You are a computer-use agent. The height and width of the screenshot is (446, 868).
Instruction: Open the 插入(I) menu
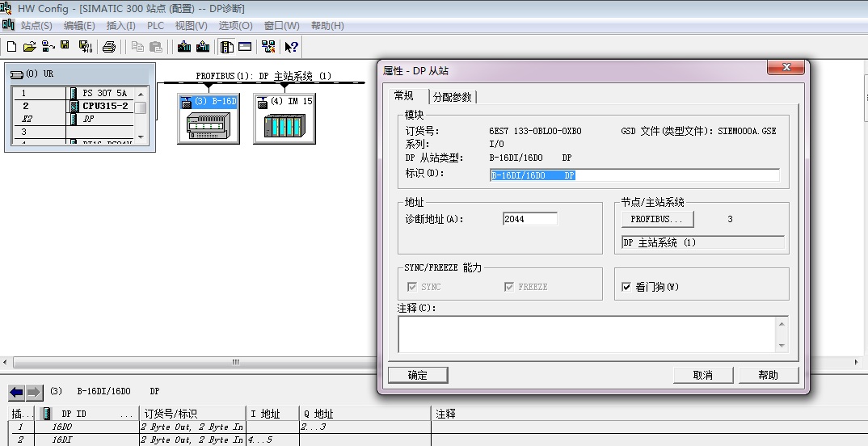coord(120,26)
